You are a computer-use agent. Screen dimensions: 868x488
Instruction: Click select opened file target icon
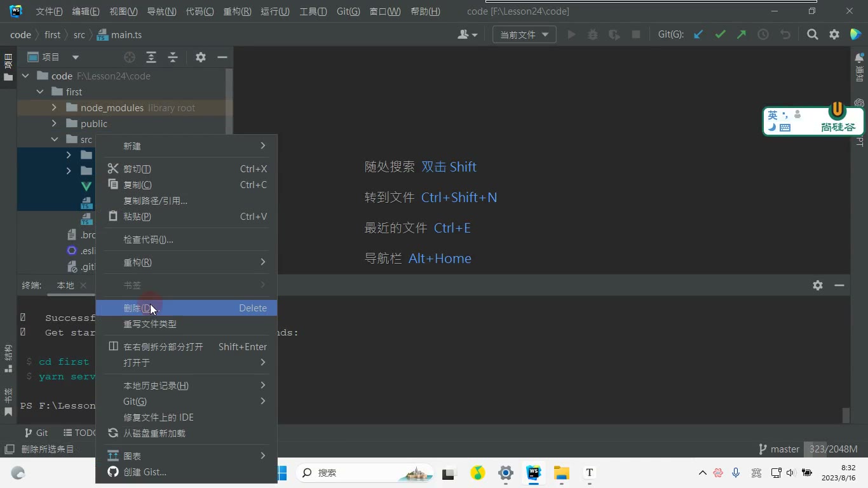coord(130,57)
